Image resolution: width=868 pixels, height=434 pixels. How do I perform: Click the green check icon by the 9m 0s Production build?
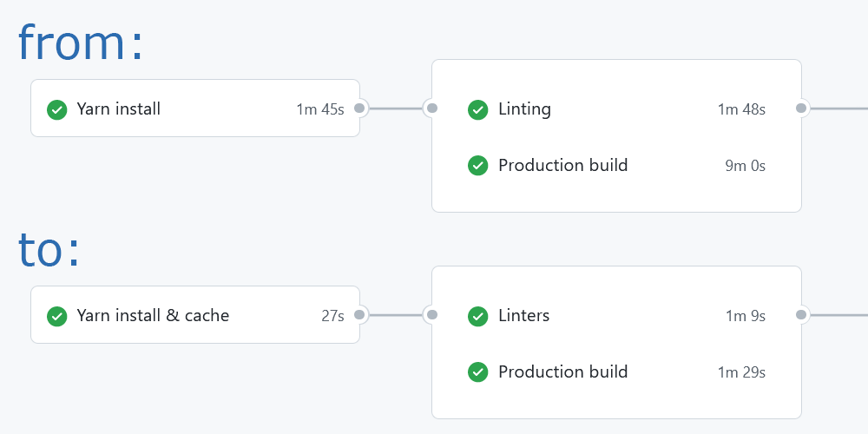pos(477,166)
